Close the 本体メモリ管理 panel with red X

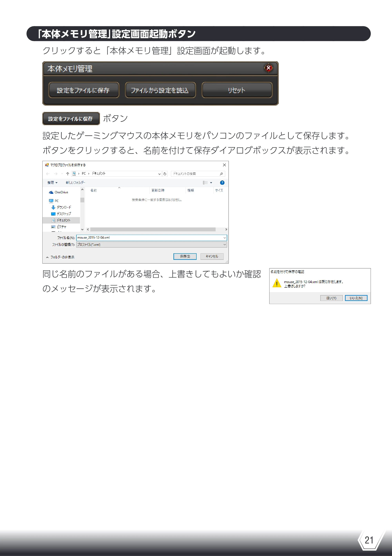click(x=269, y=68)
